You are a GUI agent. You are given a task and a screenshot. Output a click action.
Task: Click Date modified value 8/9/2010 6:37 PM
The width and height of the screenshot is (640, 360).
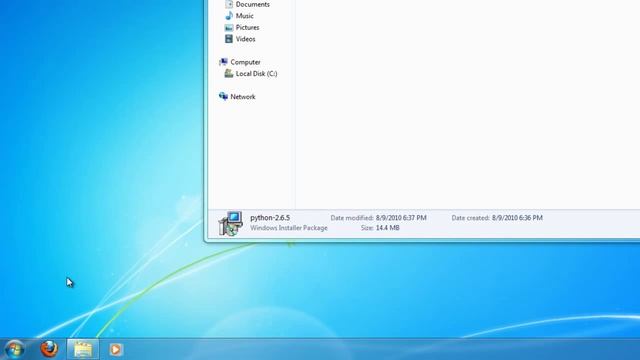coord(401,218)
